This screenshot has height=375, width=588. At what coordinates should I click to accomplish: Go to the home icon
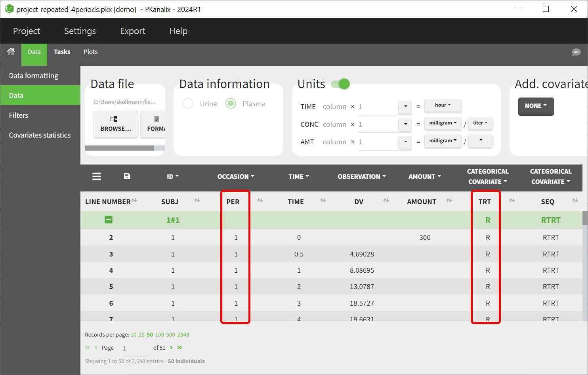coord(11,52)
